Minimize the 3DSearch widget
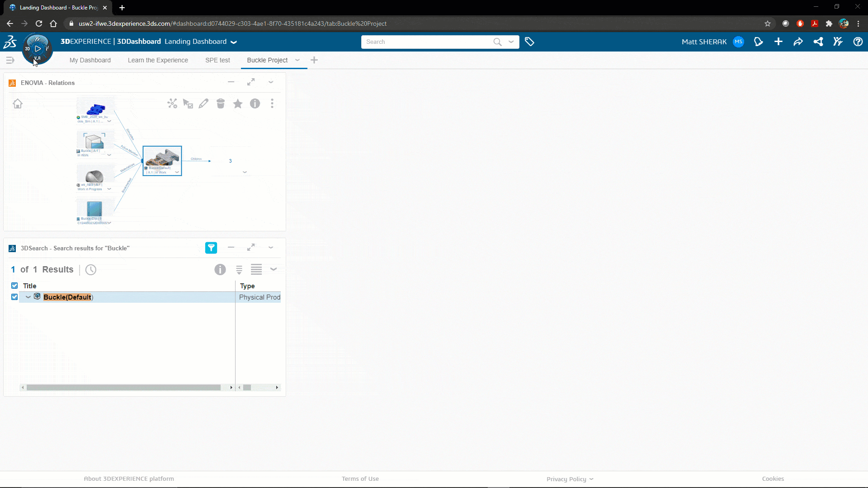Screen dimensions: 868x488 [x=231, y=247]
